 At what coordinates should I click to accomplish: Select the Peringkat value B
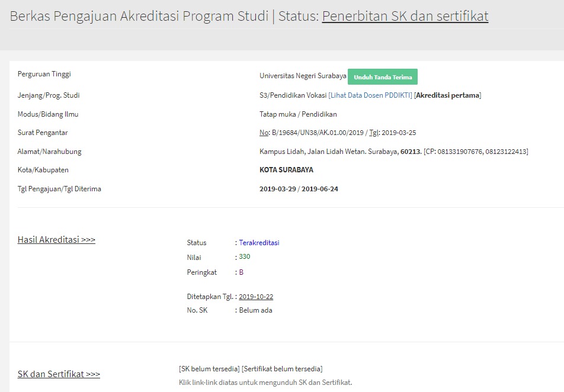(241, 272)
